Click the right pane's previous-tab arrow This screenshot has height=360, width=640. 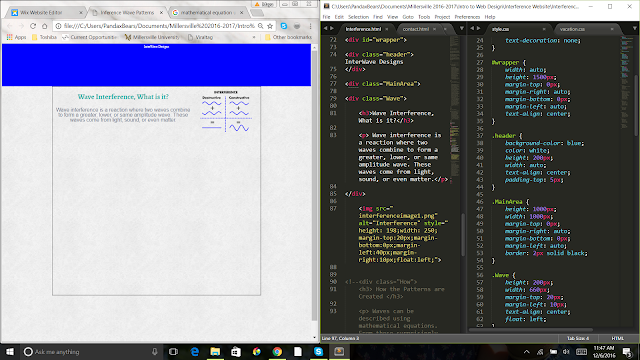coord(472,29)
